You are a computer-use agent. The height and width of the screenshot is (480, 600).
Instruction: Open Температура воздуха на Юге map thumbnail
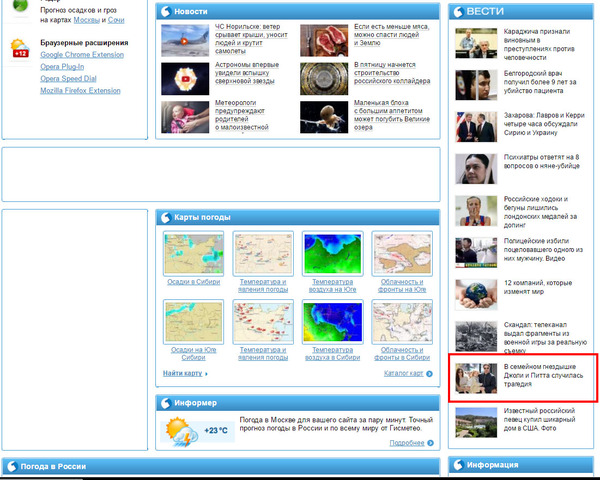(333, 253)
